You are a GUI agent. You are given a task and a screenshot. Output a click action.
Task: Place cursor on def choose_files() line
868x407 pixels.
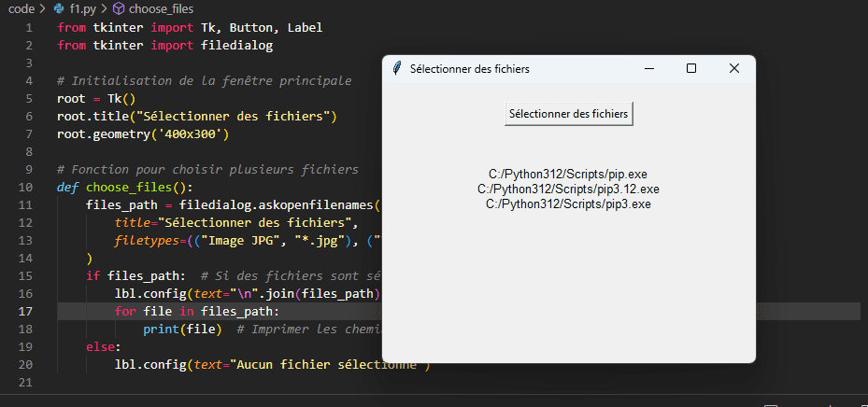coord(125,187)
